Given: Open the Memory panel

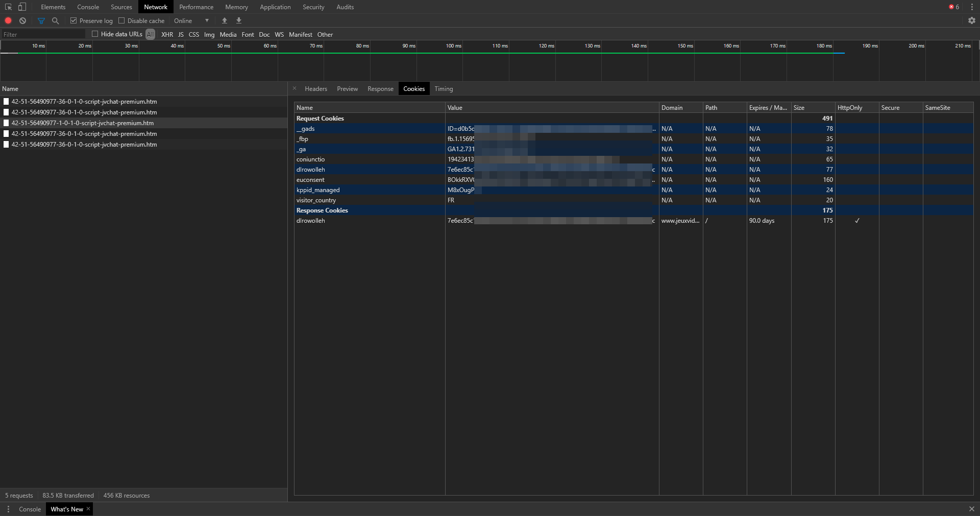Looking at the screenshot, I should pyautogui.click(x=237, y=7).
